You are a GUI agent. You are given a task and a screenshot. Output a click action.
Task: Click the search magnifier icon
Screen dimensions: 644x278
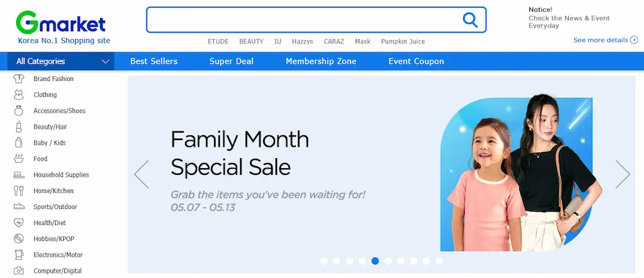point(470,20)
